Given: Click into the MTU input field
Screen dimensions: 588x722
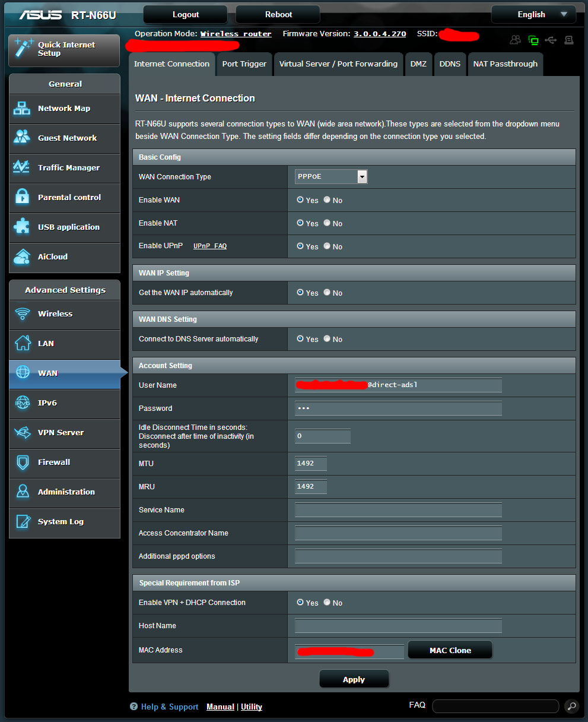Looking at the screenshot, I should point(310,463).
